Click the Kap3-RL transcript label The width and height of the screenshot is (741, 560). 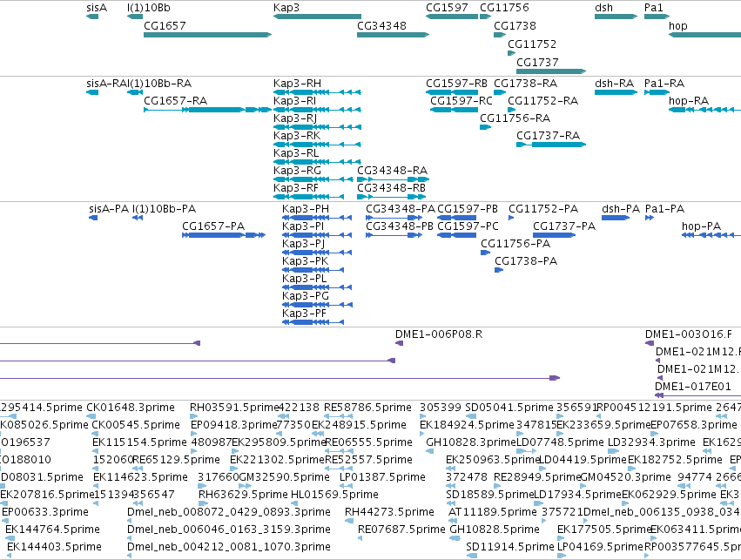coord(296,153)
